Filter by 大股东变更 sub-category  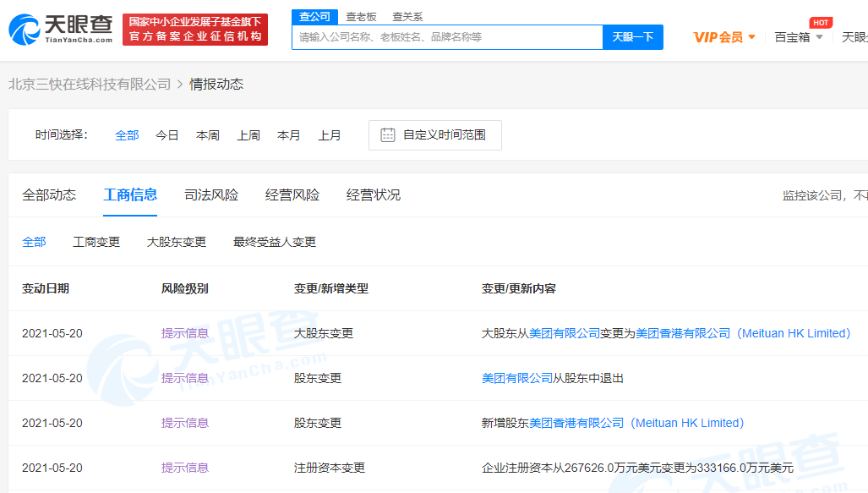point(177,242)
